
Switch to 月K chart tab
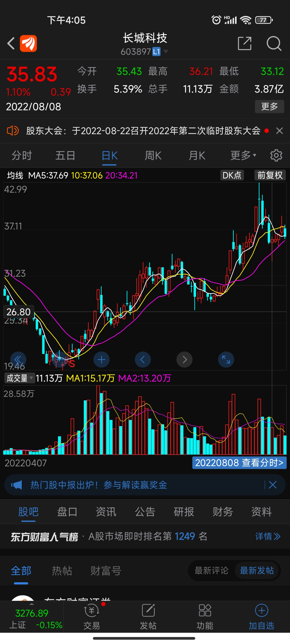point(197,155)
